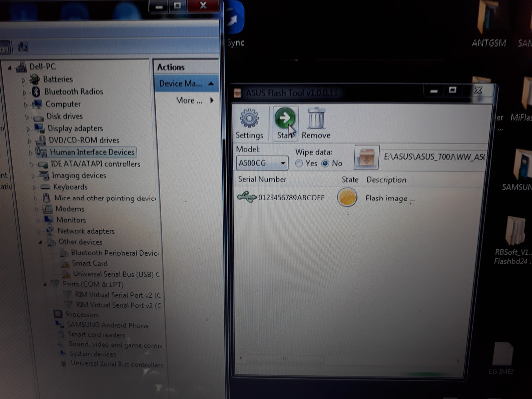
Task: Select Bluetooth Peripheral Device entry
Action: (115, 253)
